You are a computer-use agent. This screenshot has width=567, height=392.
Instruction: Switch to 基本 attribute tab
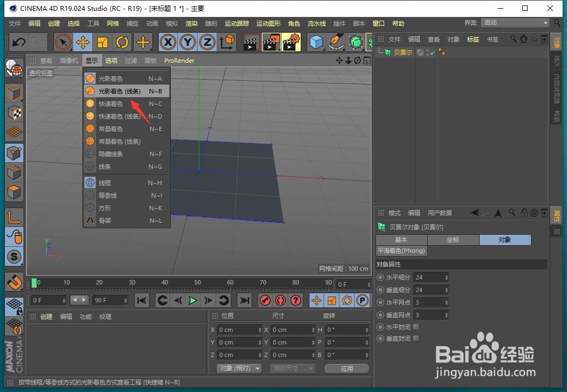(x=402, y=240)
